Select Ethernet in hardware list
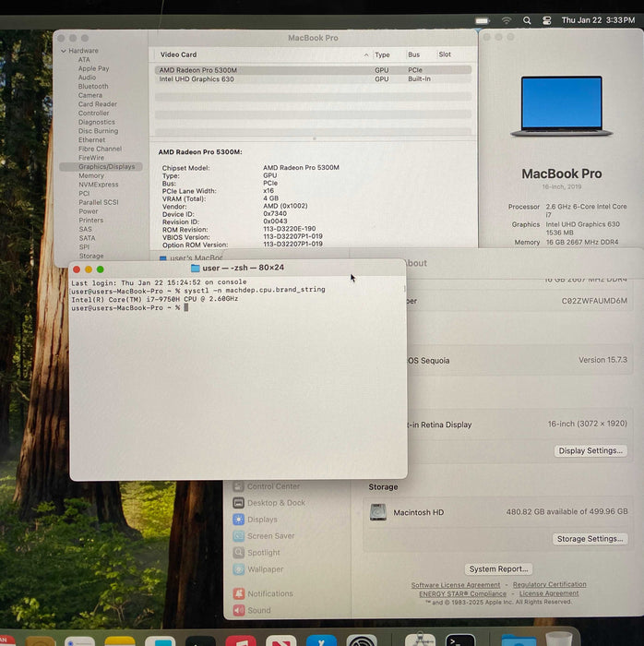Screen dimensions: 644x646 click(x=92, y=139)
